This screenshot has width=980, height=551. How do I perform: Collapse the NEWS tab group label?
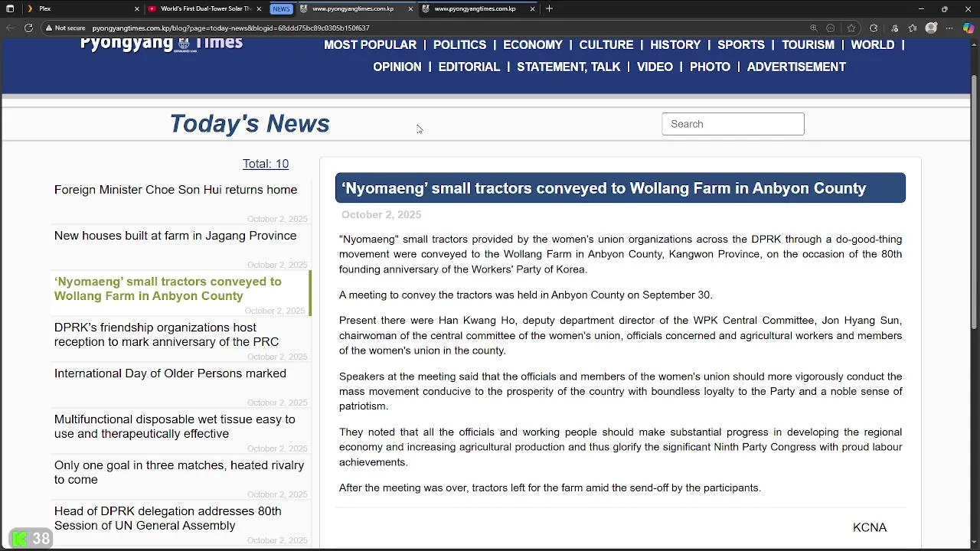[281, 9]
